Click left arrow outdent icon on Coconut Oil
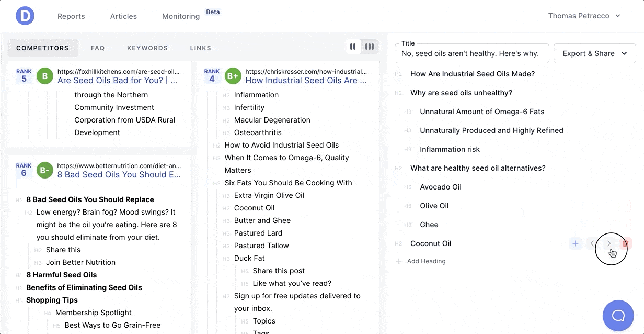 click(592, 243)
